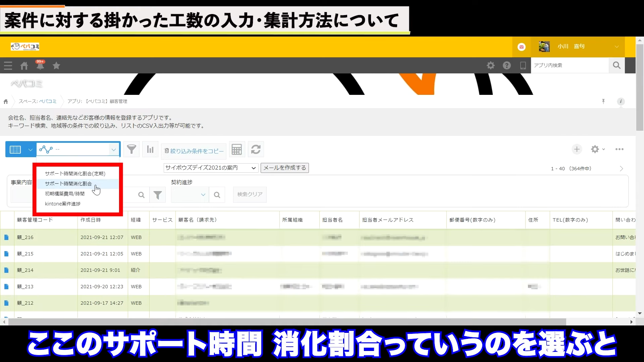Select サポート時間消化割合 menu entry

(68, 184)
